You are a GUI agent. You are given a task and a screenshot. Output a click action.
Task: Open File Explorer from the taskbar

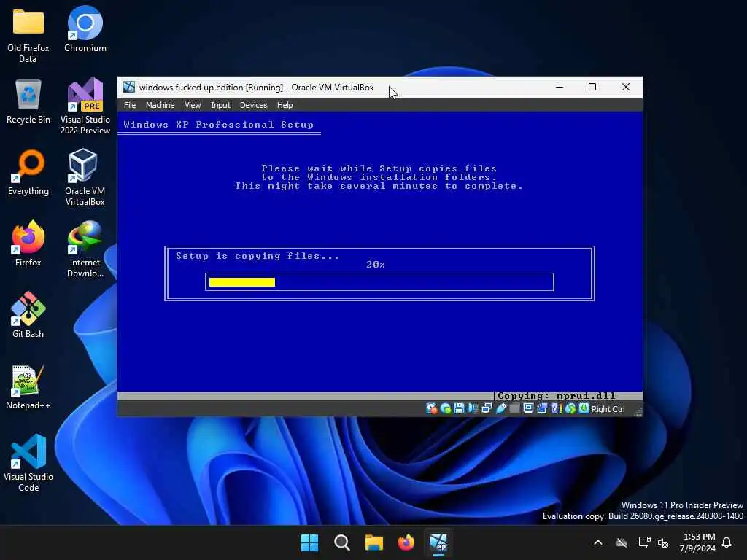click(374, 542)
